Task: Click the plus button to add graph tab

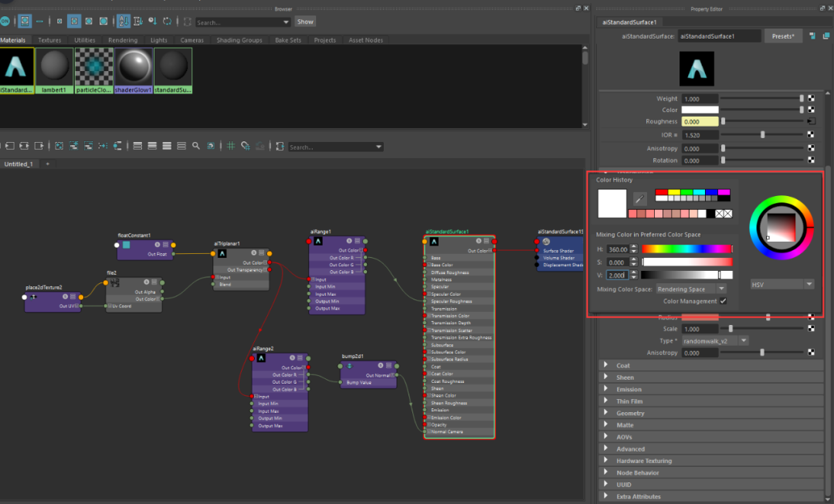Action: [x=47, y=164]
